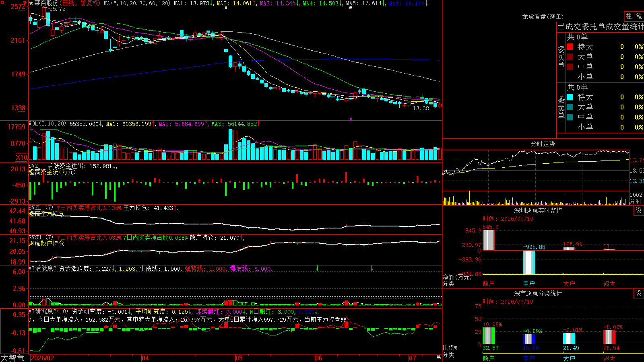Click the 超赢散户持仓 legend text

[x=46, y=243]
